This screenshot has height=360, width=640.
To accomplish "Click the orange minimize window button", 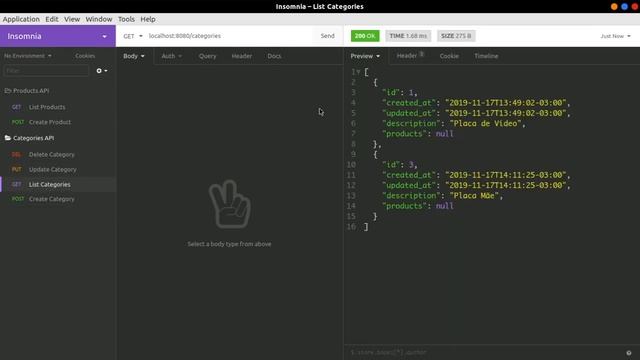I will tap(614, 7).
